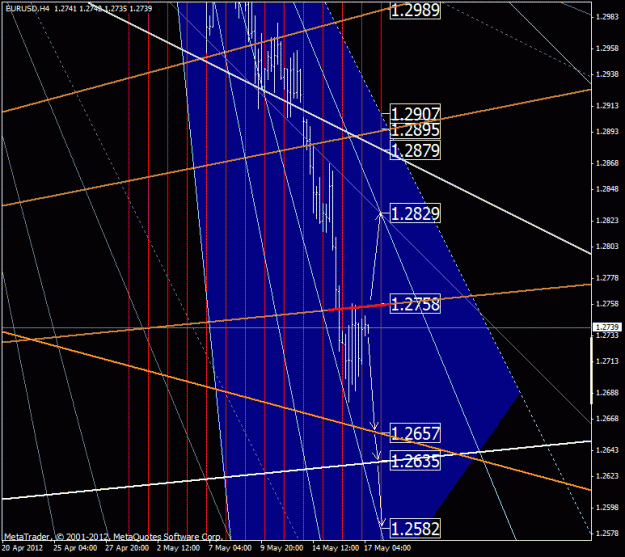Click the 2 May 12:00 time label
This screenshot has width=625, height=557.
coord(178,548)
